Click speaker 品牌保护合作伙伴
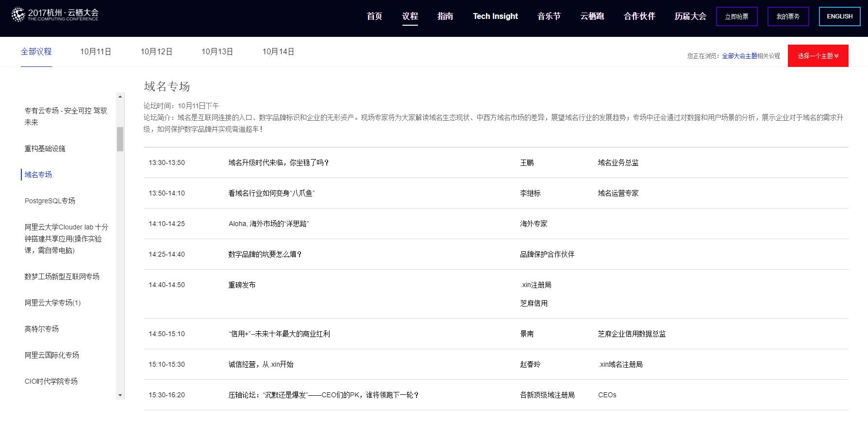Screen dimensions: 868x421 point(547,254)
